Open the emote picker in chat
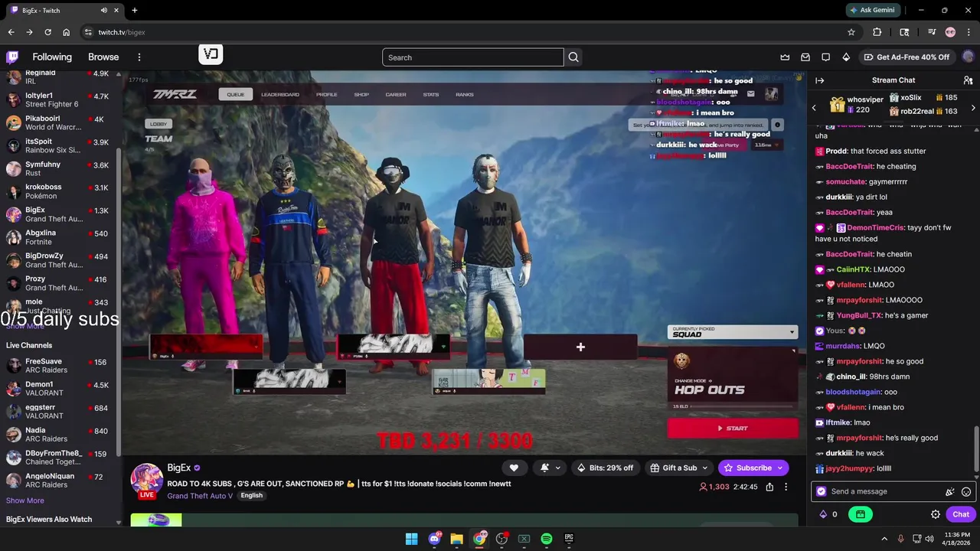 [966, 492]
